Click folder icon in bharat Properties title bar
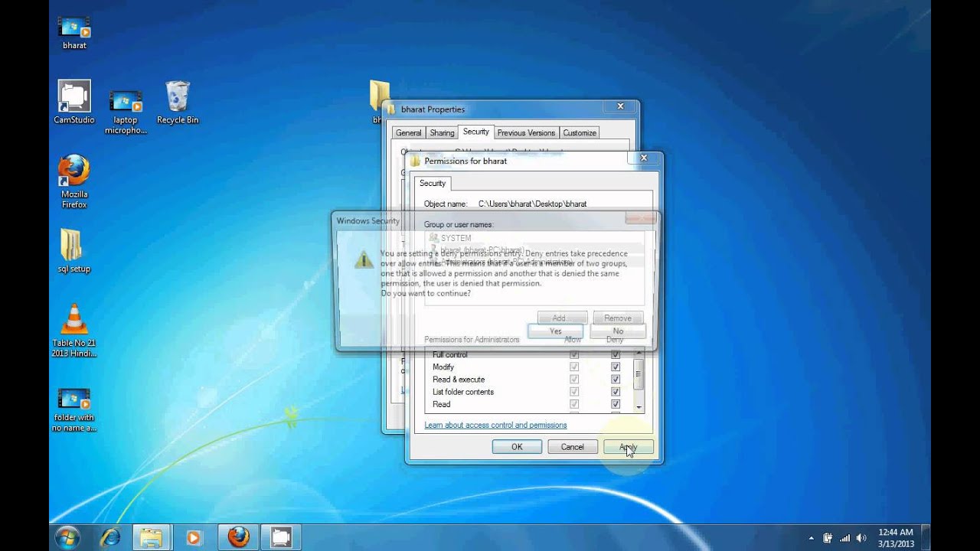This screenshot has width=980, height=551. tap(392, 109)
